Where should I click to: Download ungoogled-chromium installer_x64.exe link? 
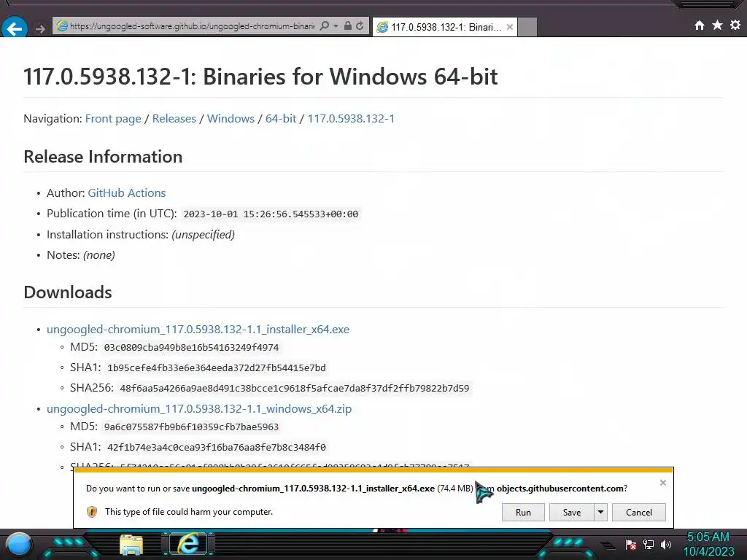[x=198, y=329]
